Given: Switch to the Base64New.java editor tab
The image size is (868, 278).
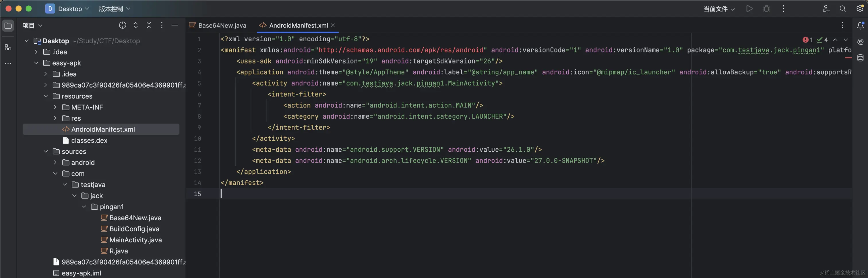Looking at the screenshot, I should (x=218, y=25).
